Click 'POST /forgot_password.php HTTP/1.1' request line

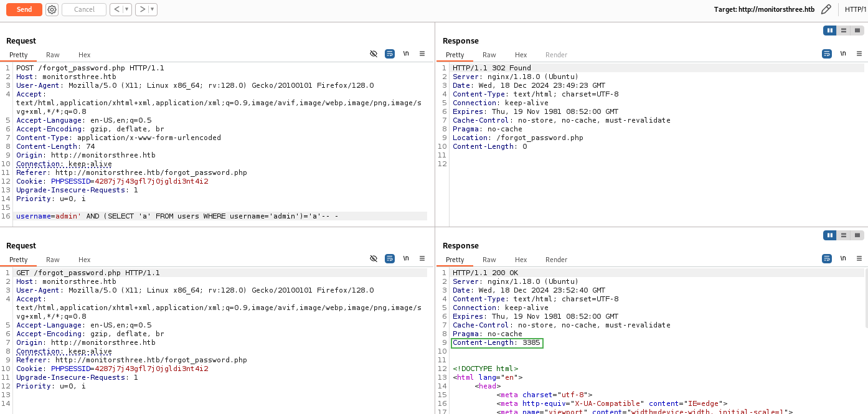[x=90, y=68]
